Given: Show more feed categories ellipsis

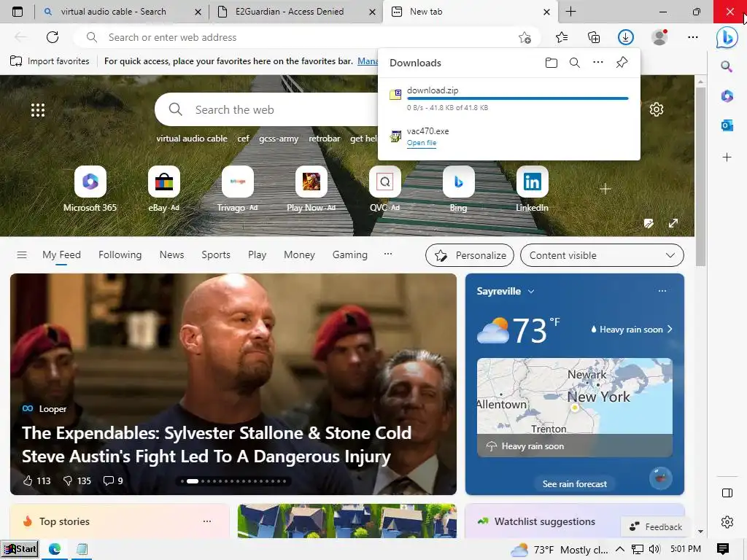Looking at the screenshot, I should [x=388, y=254].
